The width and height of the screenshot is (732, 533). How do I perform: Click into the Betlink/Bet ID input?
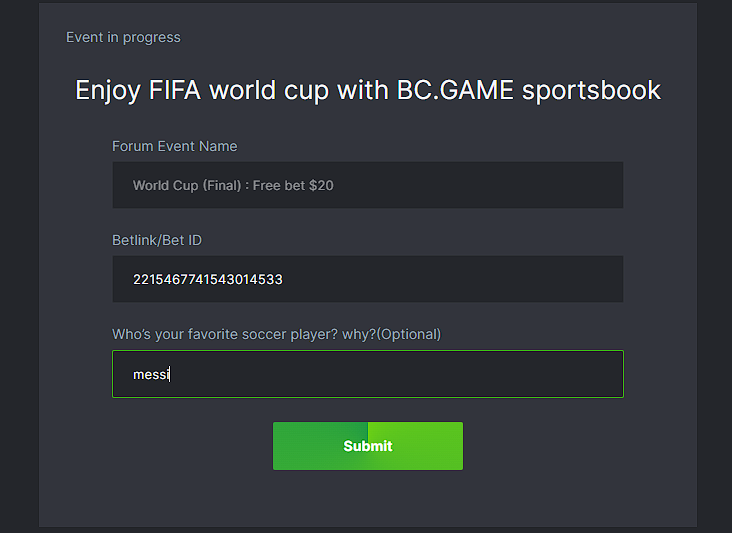[x=367, y=279]
